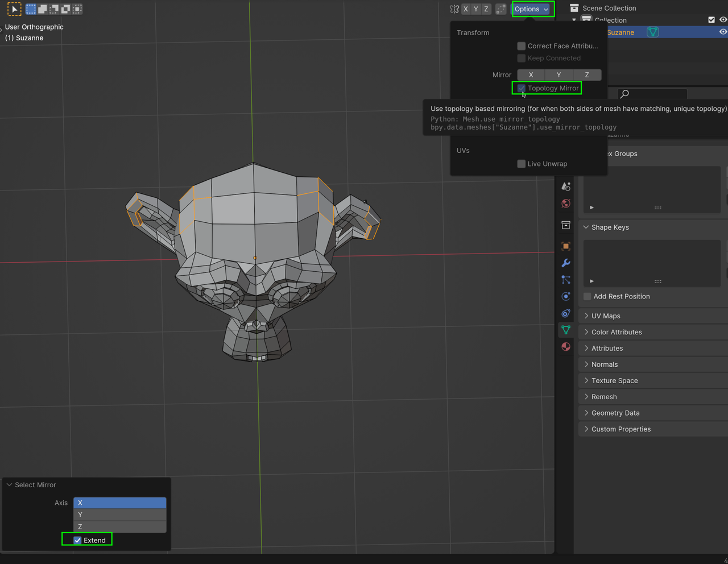
Task: Expand the UV Maps panel
Action: point(606,316)
